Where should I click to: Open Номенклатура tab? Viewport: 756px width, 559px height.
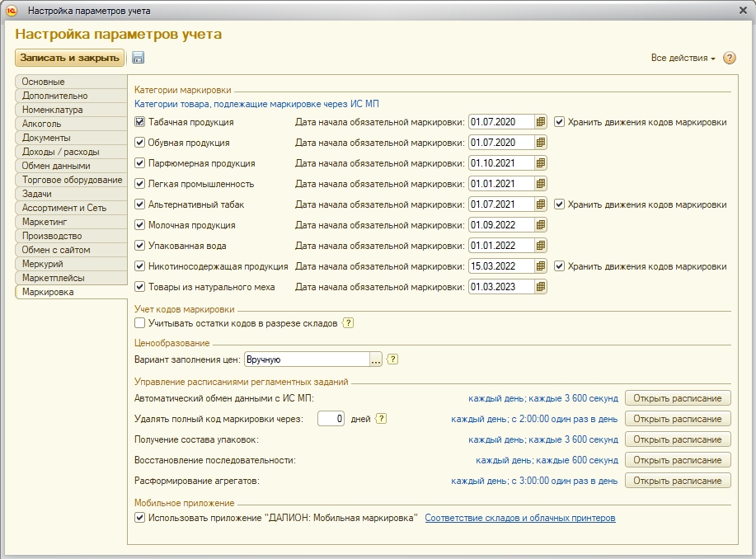pos(71,110)
